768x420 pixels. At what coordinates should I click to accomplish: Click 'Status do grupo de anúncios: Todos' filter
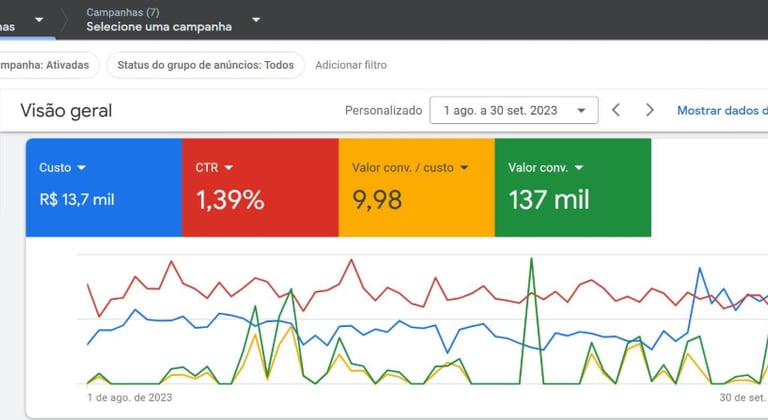click(x=206, y=65)
